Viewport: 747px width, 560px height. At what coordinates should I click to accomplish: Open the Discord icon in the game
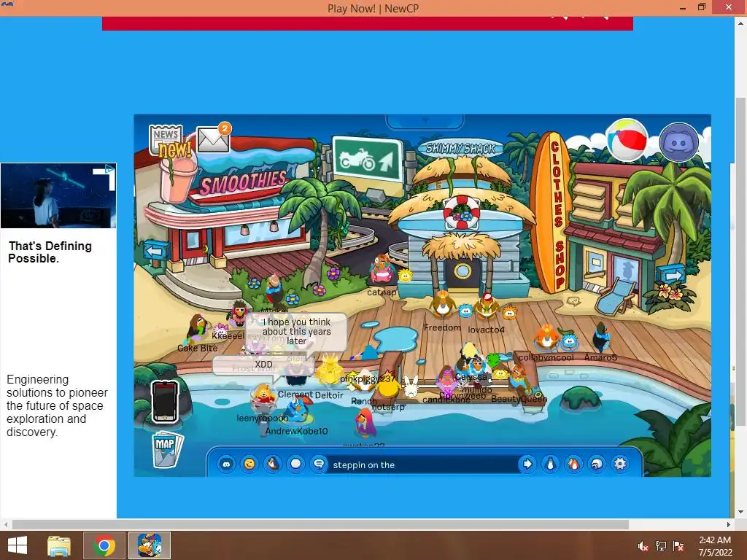678,142
